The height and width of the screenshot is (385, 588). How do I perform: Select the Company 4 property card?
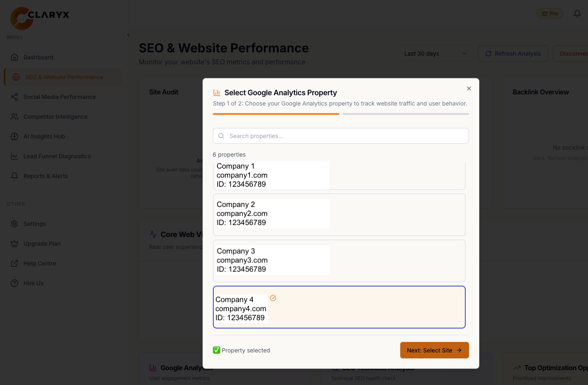(339, 307)
